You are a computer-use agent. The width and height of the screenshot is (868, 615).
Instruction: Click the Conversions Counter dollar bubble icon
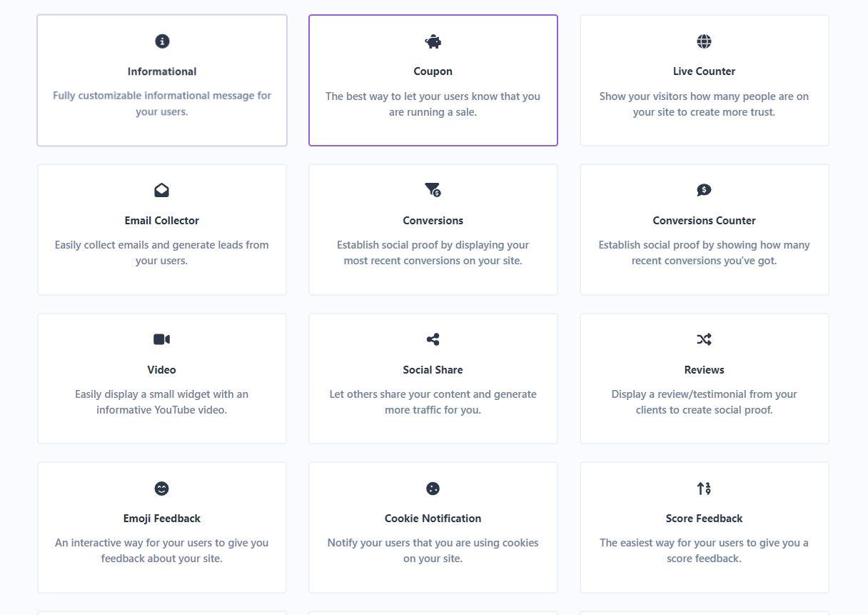point(704,190)
